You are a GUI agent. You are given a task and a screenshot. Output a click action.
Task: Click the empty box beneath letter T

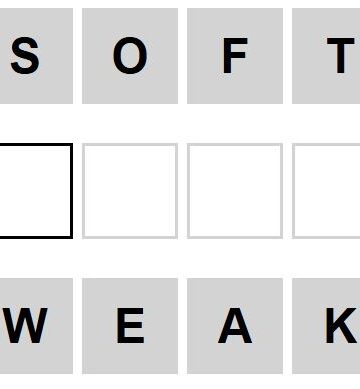point(326,191)
